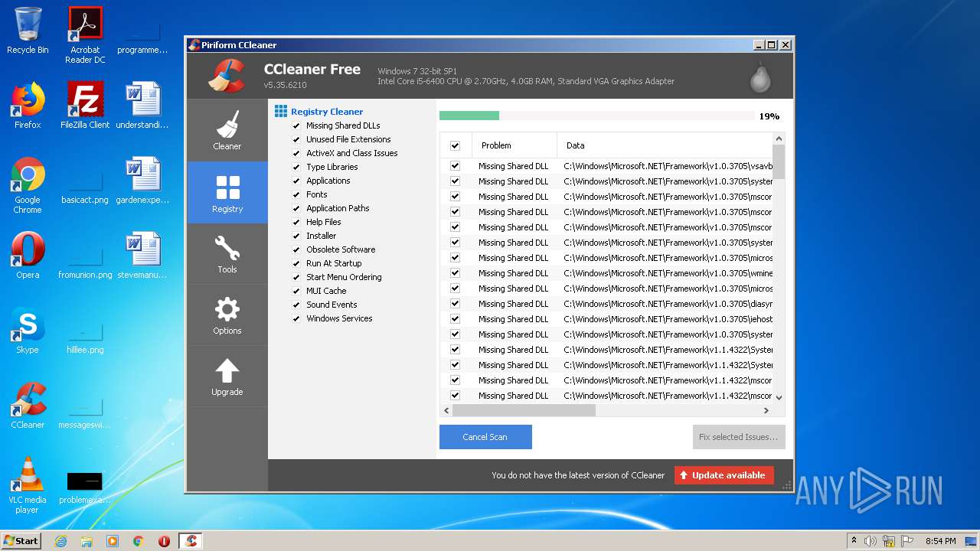Uncheck Sound Events option

click(x=296, y=305)
